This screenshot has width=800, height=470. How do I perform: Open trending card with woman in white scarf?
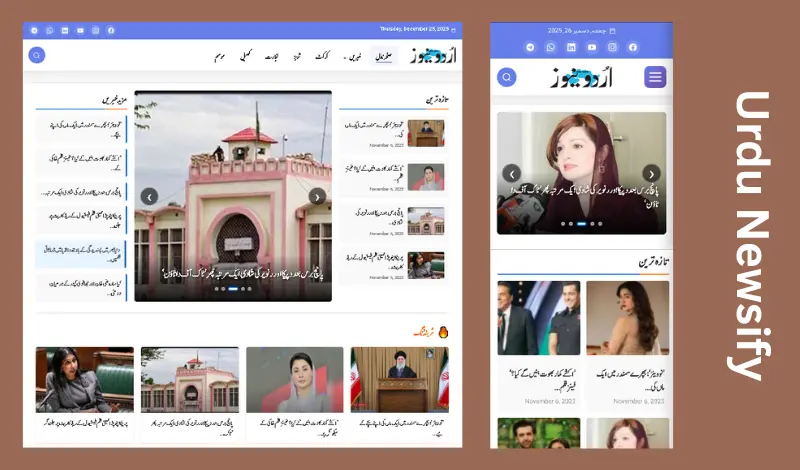[x=294, y=394]
